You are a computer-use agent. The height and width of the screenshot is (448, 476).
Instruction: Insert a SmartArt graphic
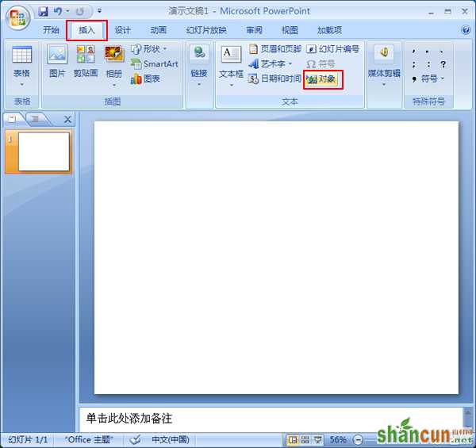(x=154, y=63)
